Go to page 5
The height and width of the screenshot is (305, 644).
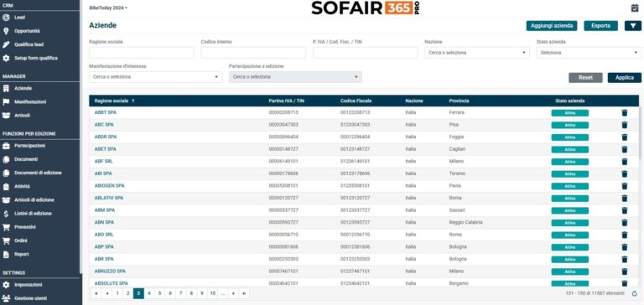pos(160,293)
